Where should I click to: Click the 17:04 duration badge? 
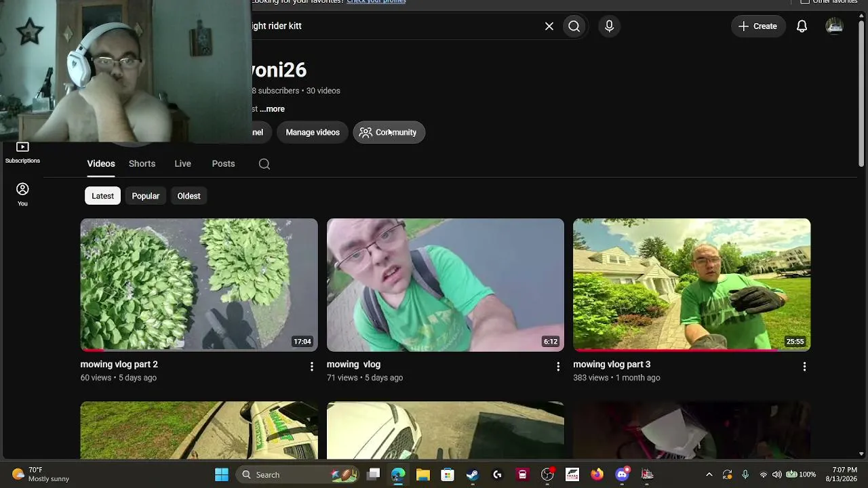tap(302, 342)
